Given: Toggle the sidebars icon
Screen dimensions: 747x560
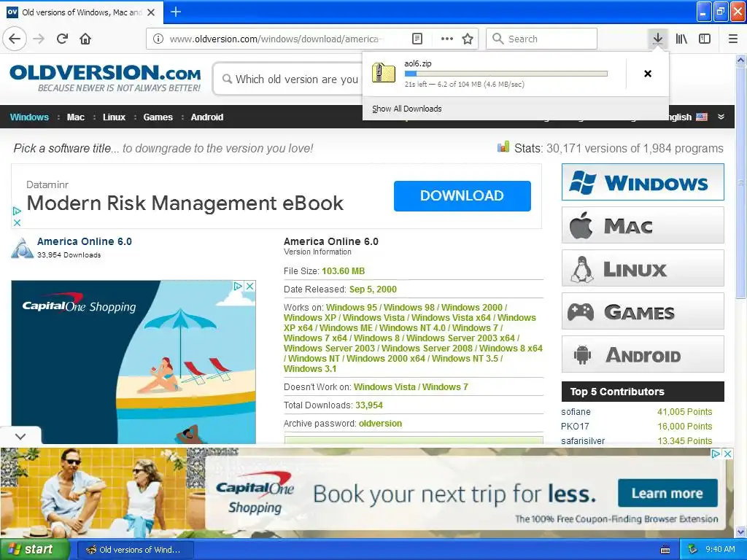Looking at the screenshot, I should (705, 39).
